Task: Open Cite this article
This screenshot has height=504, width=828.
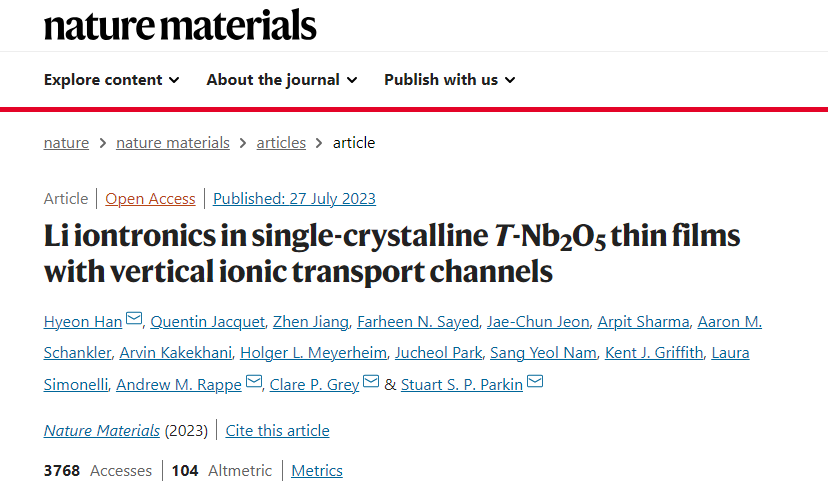Action: pos(277,431)
